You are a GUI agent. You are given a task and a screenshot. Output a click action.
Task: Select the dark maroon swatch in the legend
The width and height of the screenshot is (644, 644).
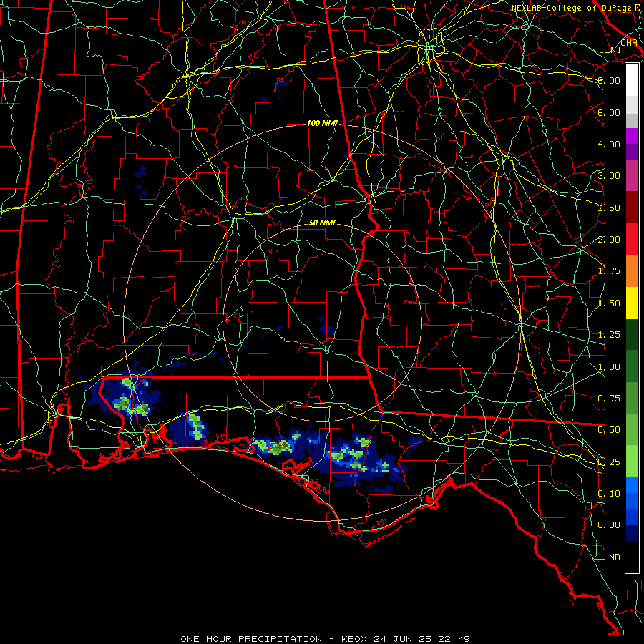tap(632, 208)
